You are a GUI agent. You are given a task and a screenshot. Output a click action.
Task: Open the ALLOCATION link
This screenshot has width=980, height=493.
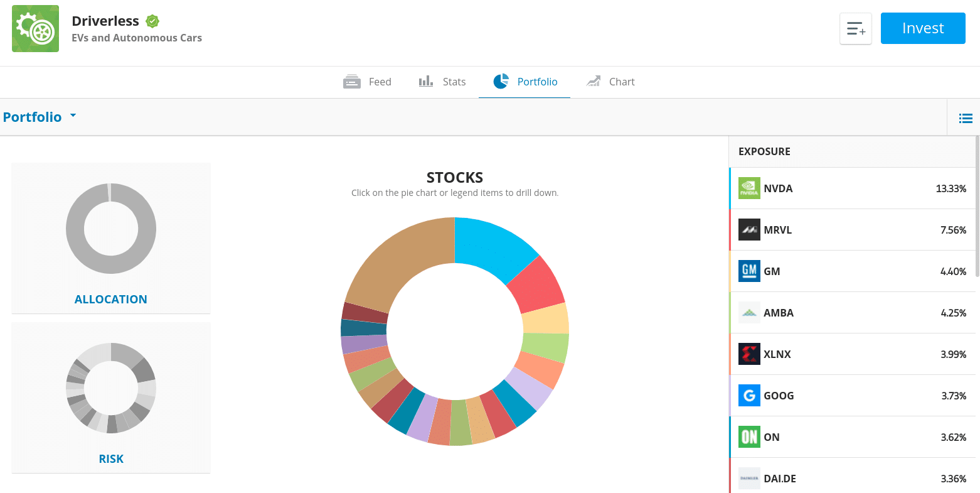[111, 300]
